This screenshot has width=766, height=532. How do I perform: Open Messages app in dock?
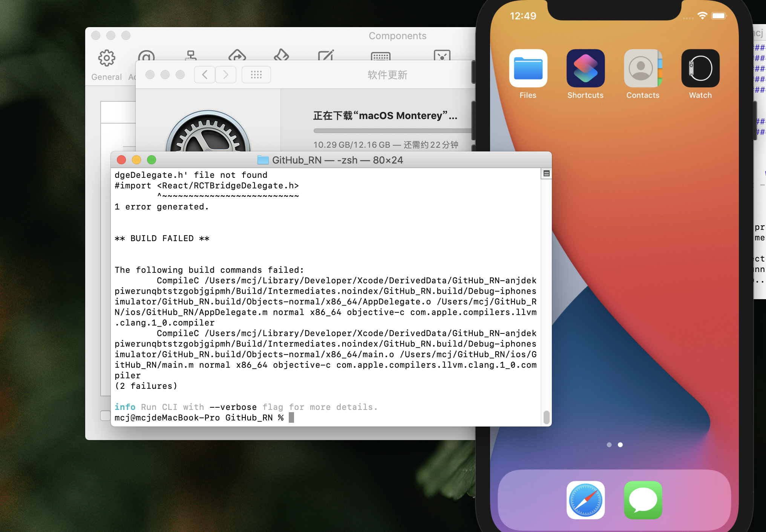point(643,500)
